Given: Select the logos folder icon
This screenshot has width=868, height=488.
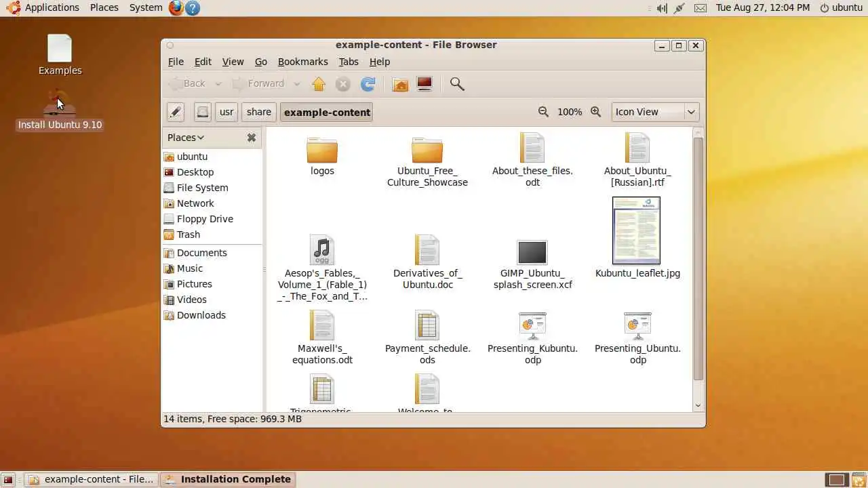Looking at the screenshot, I should 322,149.
